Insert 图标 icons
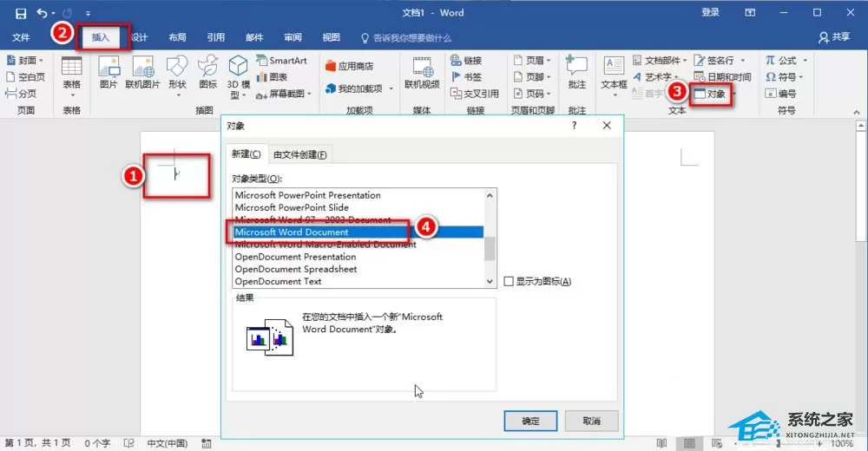This screenshot has width=868, height=451. click(x=208, y=73)
